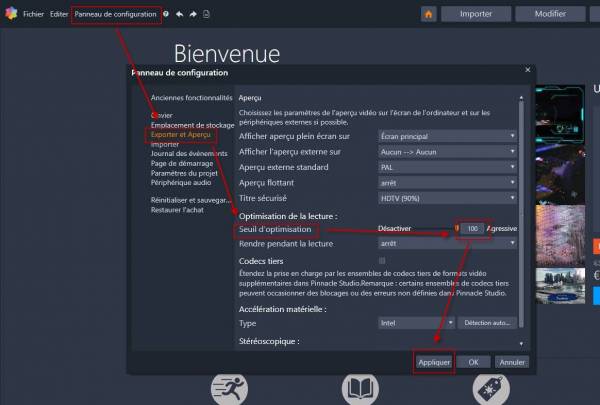Click the Appliquer button
Screen dimensions: 600x405
click(x=434, y=362)
